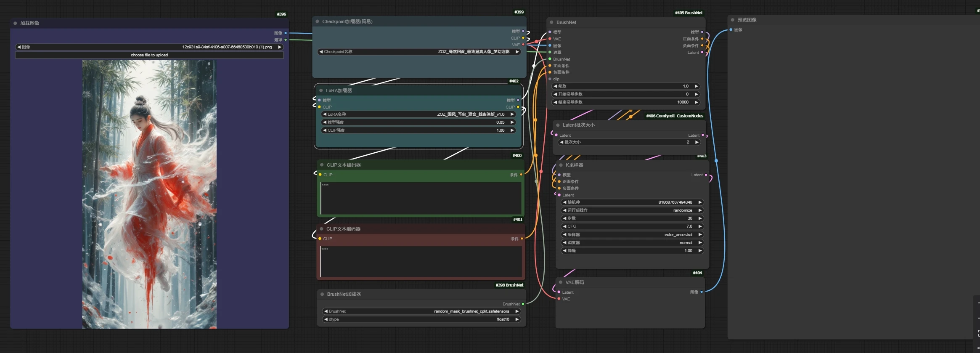Toggle collapse of the Checkpoint加载器 node

point(317,21)
